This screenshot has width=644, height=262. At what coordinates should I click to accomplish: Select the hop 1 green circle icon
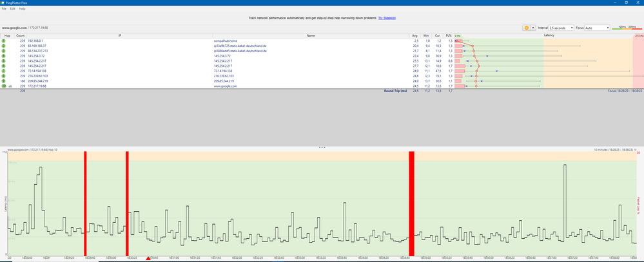3,41
